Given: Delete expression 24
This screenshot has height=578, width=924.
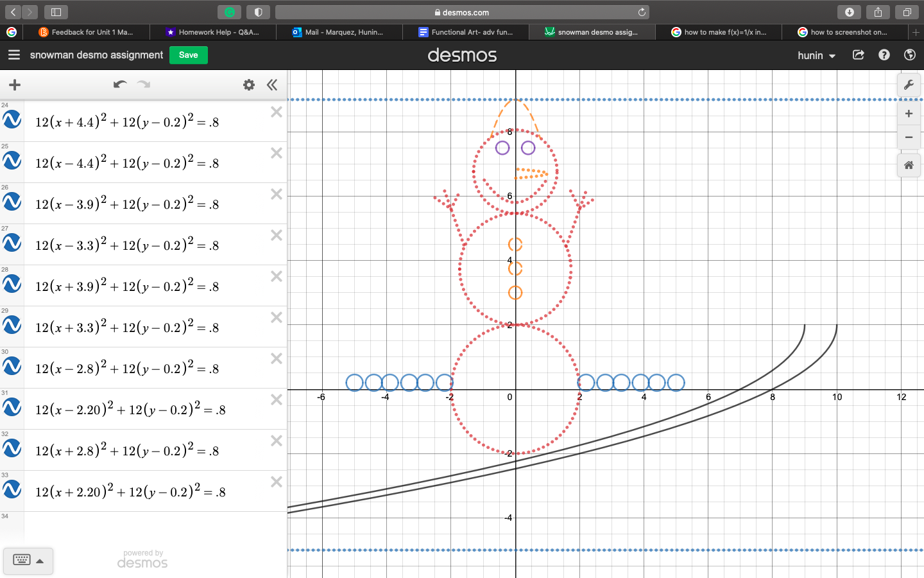Looking at the screenshot, I should (x=277, y=112).
